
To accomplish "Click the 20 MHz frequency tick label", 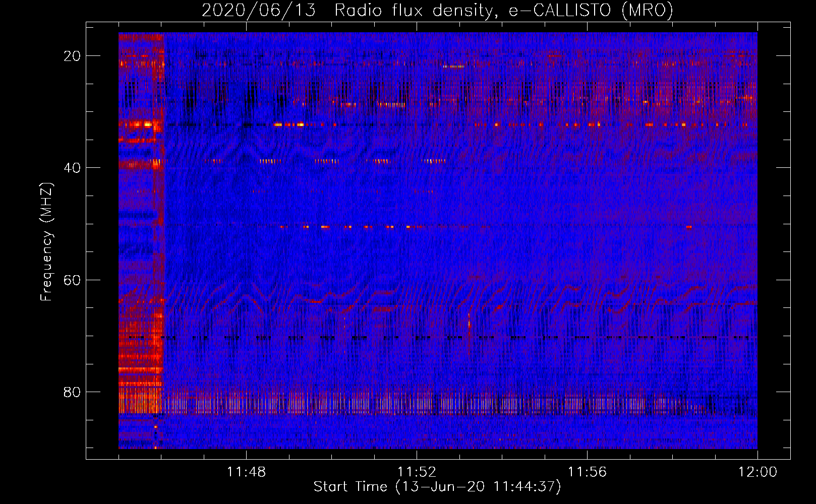I will [72, 56].
